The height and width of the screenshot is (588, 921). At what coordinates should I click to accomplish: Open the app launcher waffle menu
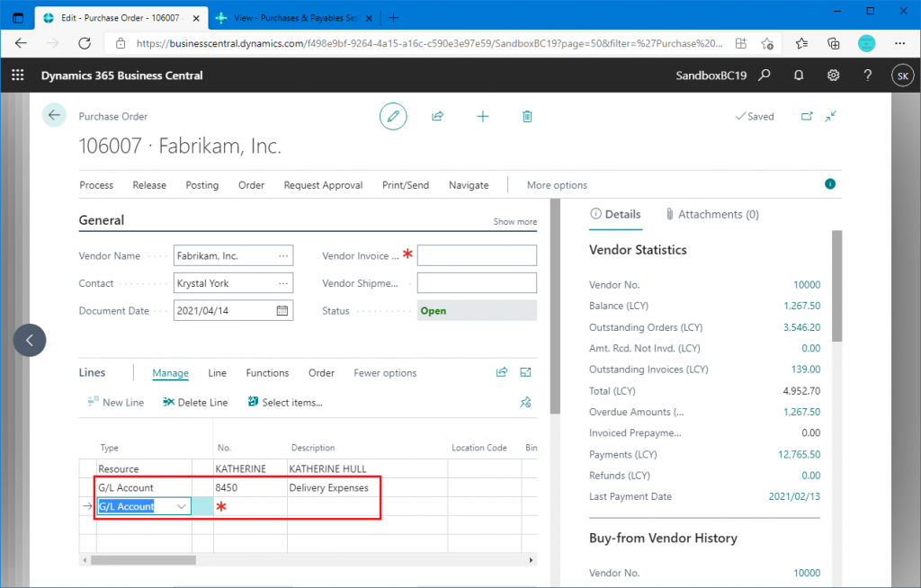[18, 76]
